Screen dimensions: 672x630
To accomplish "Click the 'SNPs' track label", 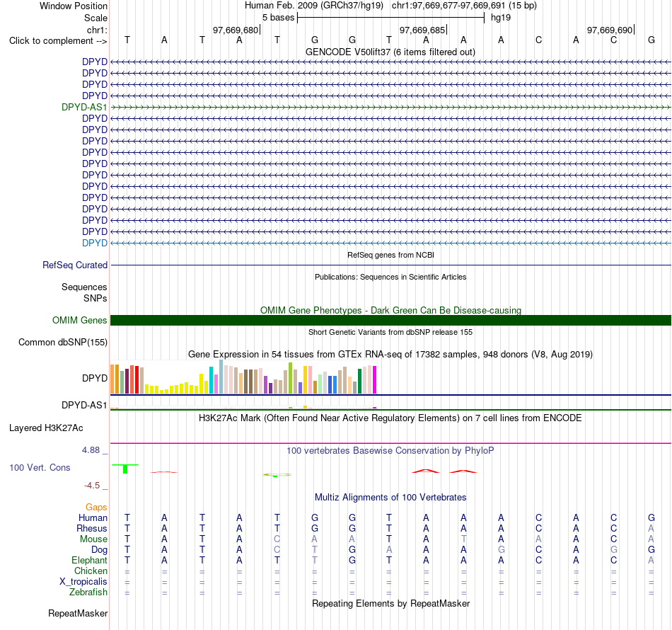I will coord(95,299).
